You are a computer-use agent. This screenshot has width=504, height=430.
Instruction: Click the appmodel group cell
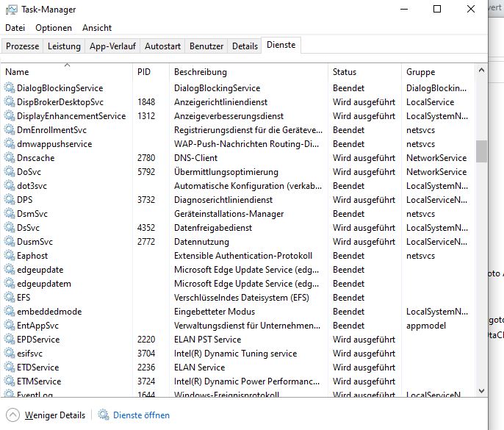click(426, 326)
